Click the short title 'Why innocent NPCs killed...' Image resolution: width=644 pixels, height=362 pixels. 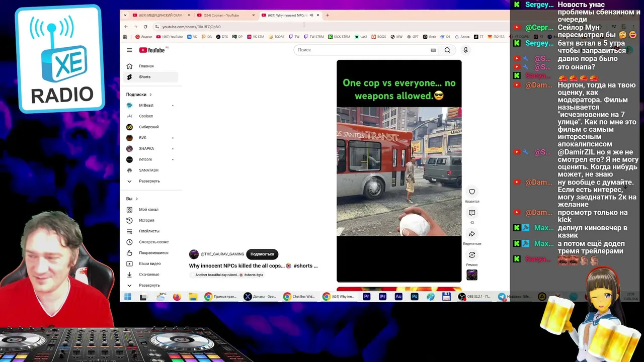tap(253, 265)
